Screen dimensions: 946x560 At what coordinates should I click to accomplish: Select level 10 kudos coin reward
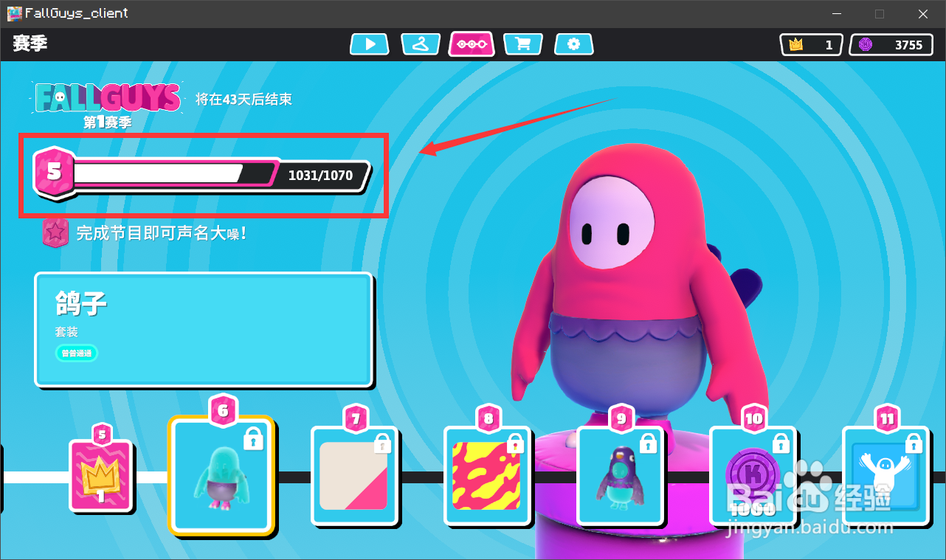pyautogui.click(x=753, y=475)
